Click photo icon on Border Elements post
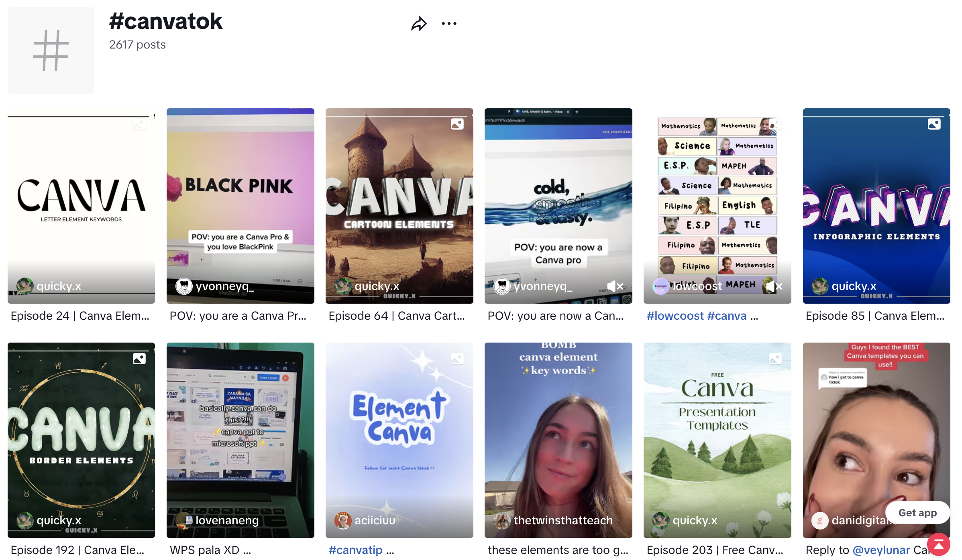 click(139, 358)
